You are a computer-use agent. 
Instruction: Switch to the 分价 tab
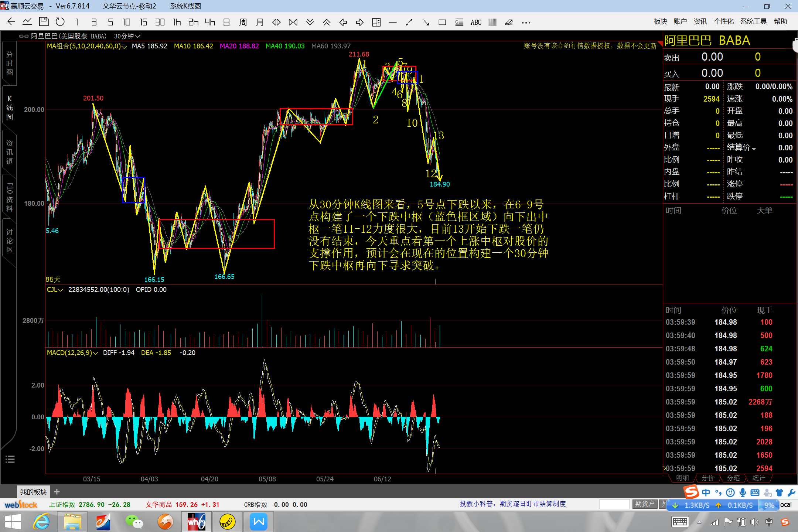tap(707, 478)
